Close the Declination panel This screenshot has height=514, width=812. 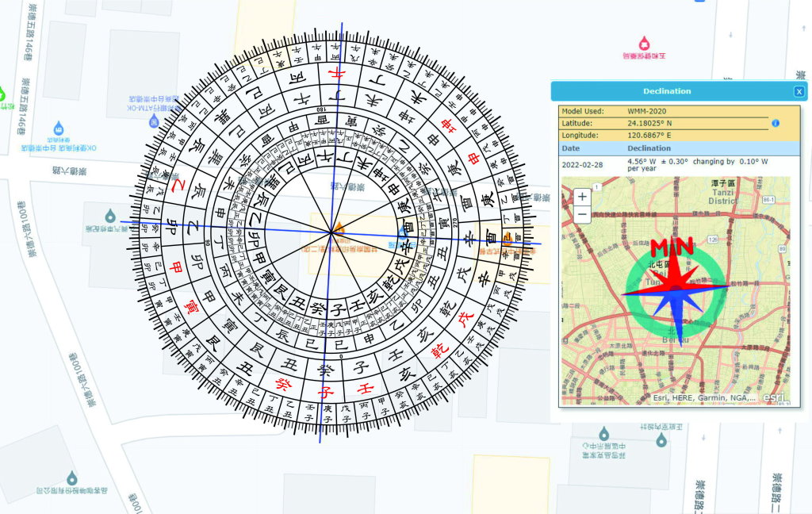click(x=799, y=91)
